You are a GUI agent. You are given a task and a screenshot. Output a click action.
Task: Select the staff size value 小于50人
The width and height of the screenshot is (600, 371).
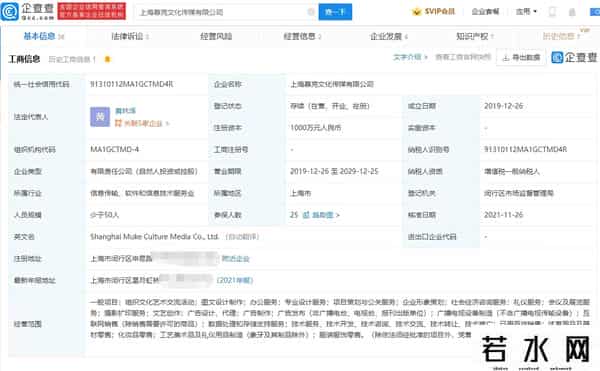tap(104, 215)
